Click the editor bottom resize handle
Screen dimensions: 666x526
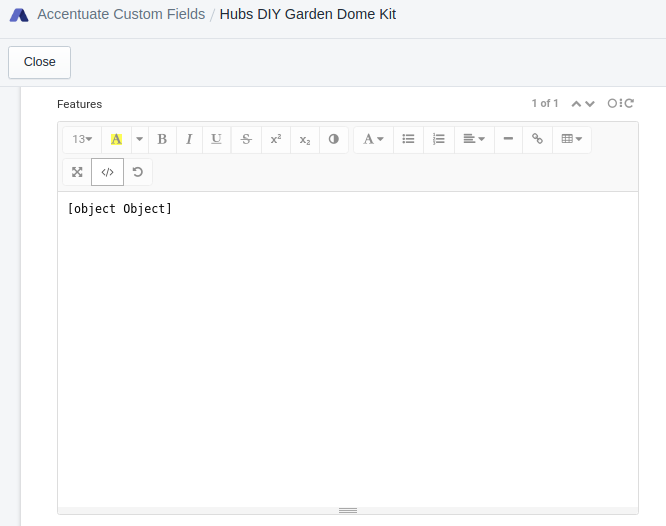click(348, 510)
